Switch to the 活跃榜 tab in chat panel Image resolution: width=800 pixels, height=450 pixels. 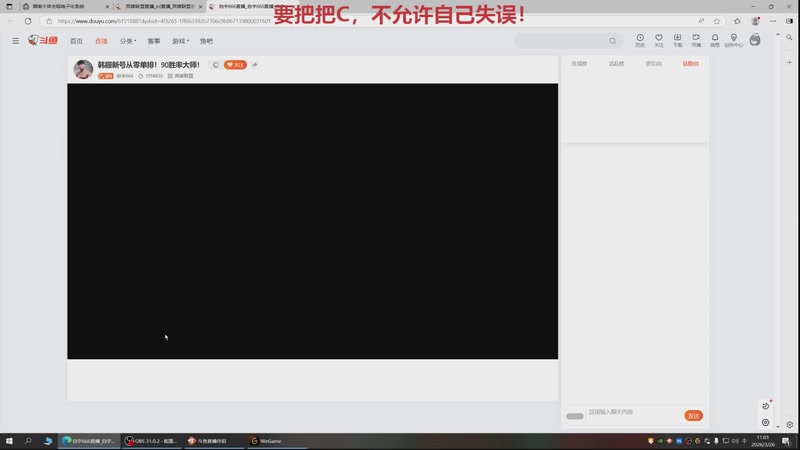[616, 64]
